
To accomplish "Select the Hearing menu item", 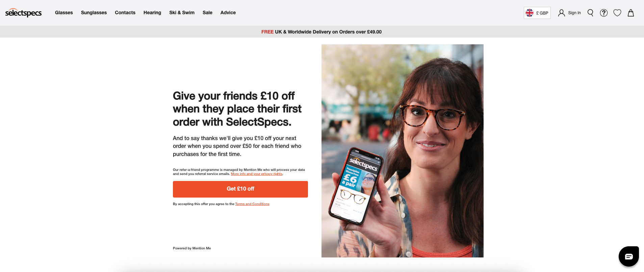I will [152, 13].
